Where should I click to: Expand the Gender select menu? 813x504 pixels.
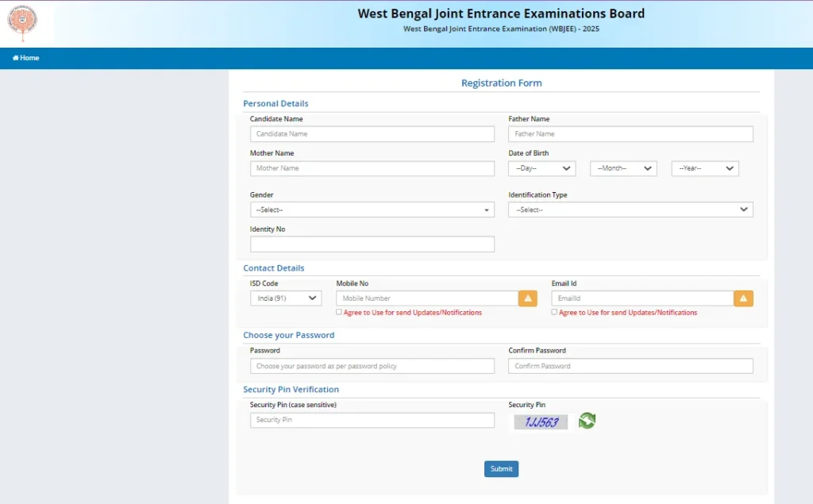pos(372,210)
